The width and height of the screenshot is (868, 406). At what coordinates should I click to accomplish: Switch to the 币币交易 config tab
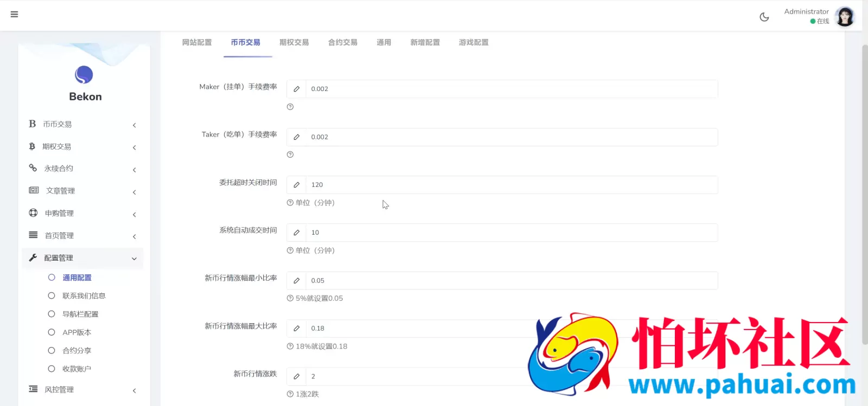[245, 42]
